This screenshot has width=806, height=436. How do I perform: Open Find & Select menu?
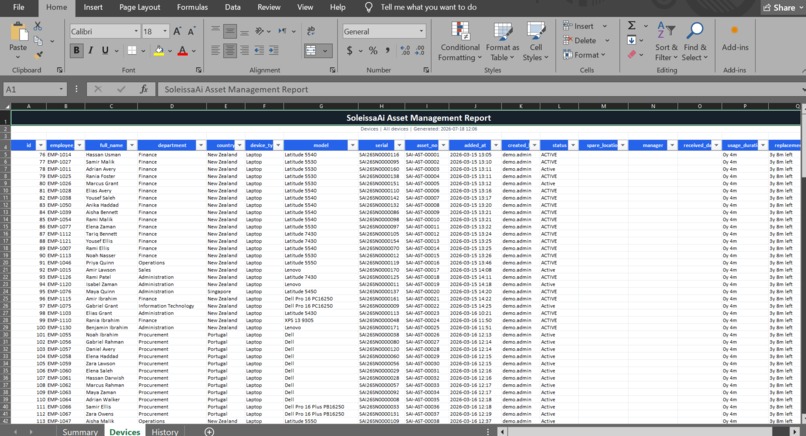click(694, 42)
